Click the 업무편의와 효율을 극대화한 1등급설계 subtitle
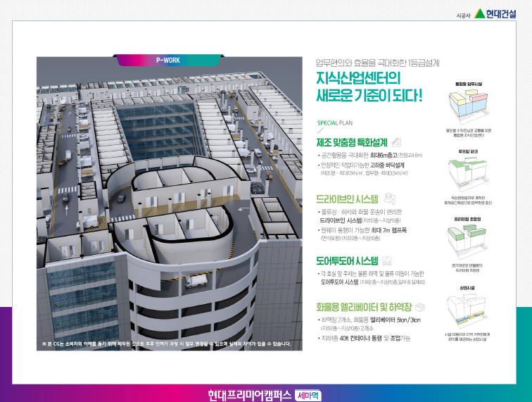 click(377, 63)
